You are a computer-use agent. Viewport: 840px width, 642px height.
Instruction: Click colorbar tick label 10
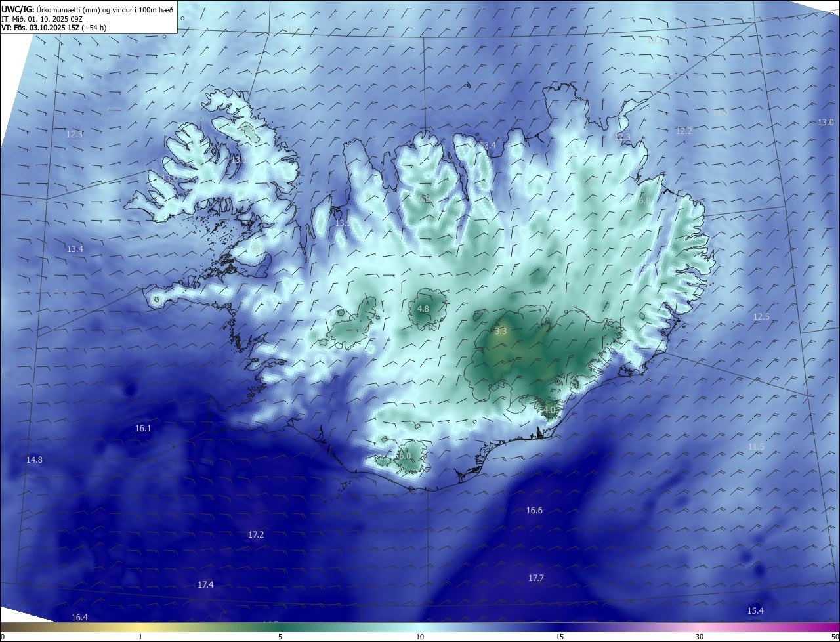(x=420, y=637)
